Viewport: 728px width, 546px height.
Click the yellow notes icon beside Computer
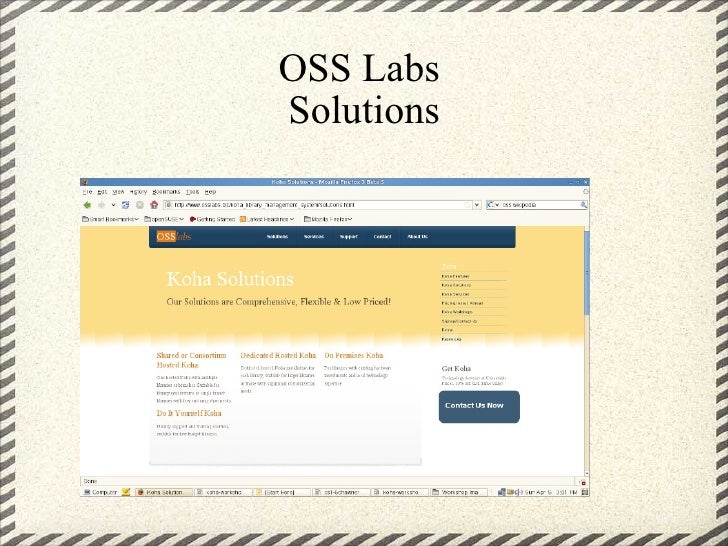coord(126,492)
